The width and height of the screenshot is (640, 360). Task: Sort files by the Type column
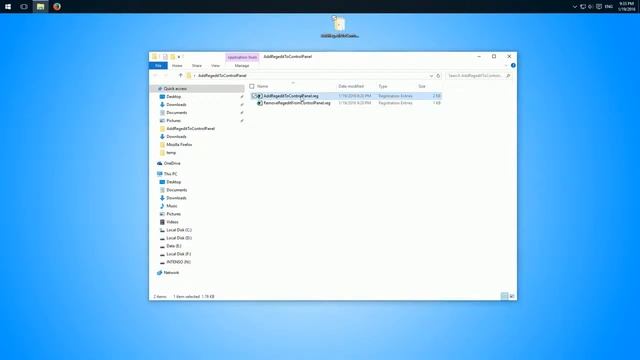(x=383, y=87)
